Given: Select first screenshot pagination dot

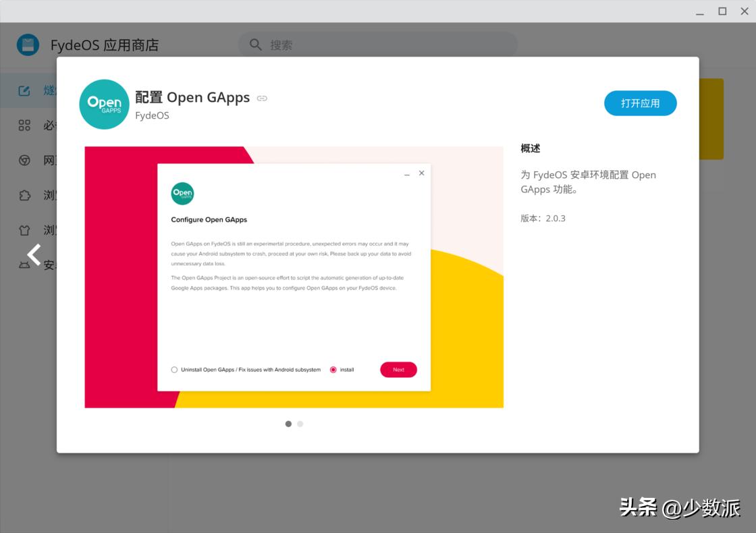Looking at the screenshot, I should (288, 424).
